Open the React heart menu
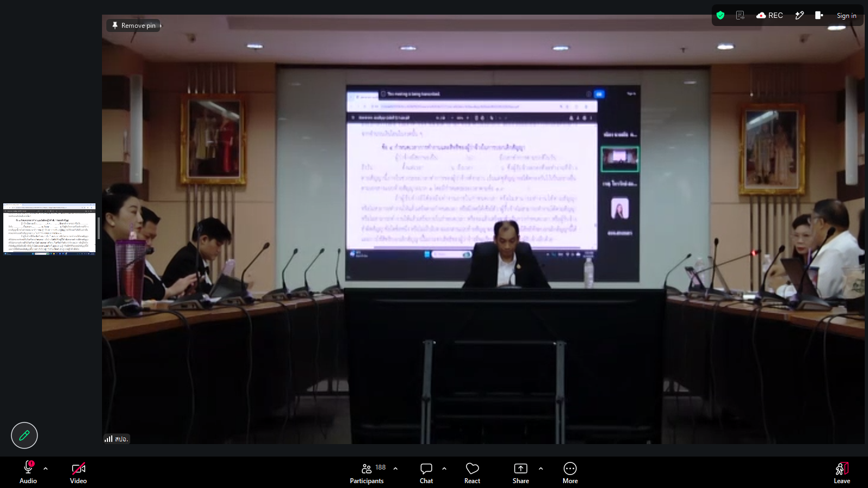The height and width of the screenshot is (488, 868). pos(473,473)
